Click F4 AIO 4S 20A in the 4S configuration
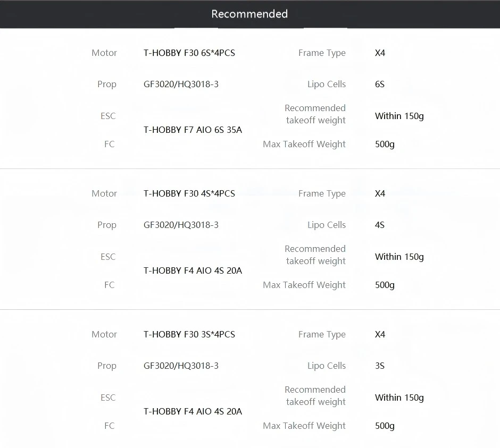 (x=193, y=271)
